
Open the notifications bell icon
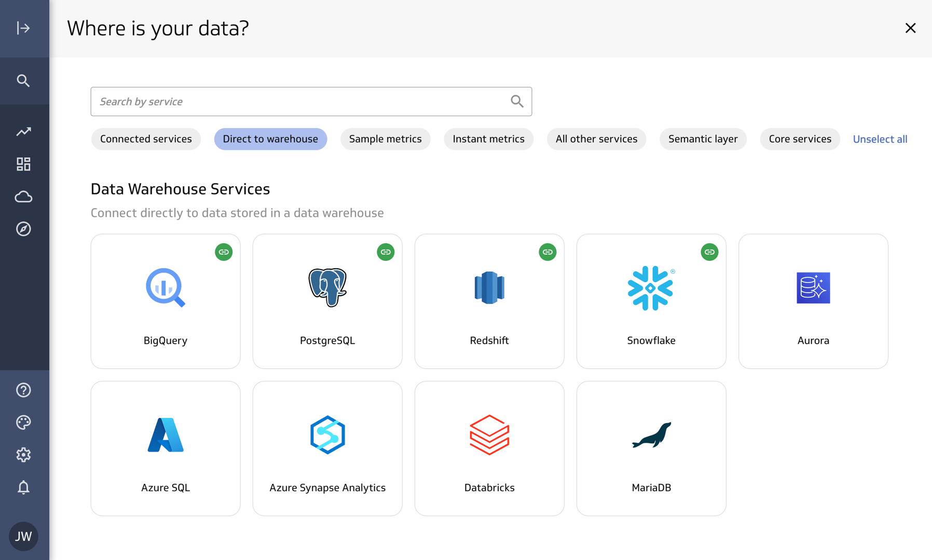23,487
